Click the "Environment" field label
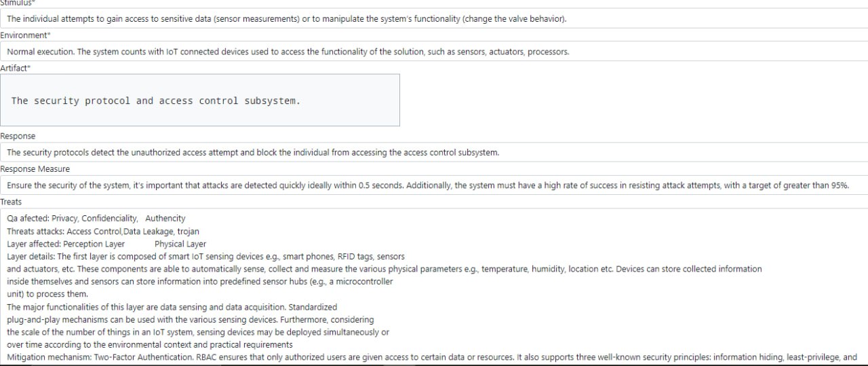 click(x=23, y=35)
